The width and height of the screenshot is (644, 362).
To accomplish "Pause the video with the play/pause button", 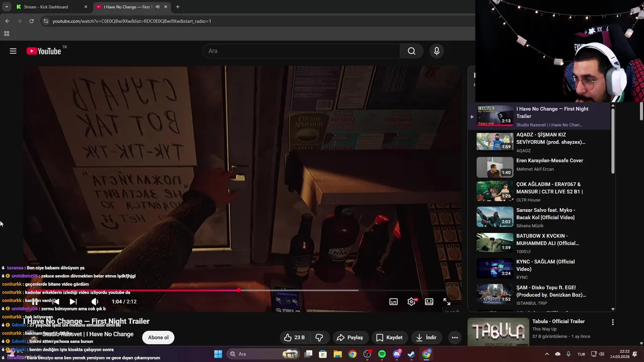I will coord(34,302).
